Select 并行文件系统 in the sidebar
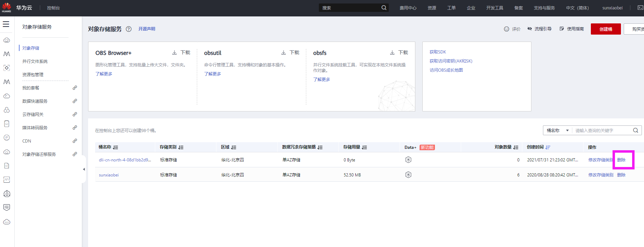 (35, 61)
